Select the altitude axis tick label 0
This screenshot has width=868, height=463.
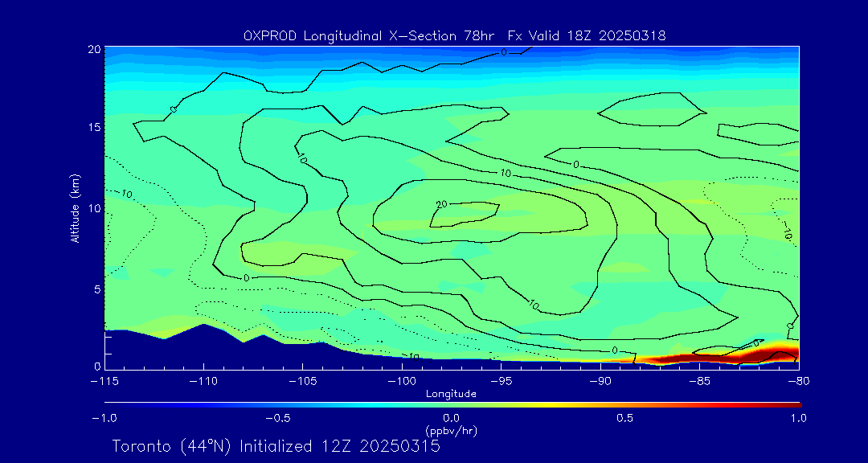(96, 366)
